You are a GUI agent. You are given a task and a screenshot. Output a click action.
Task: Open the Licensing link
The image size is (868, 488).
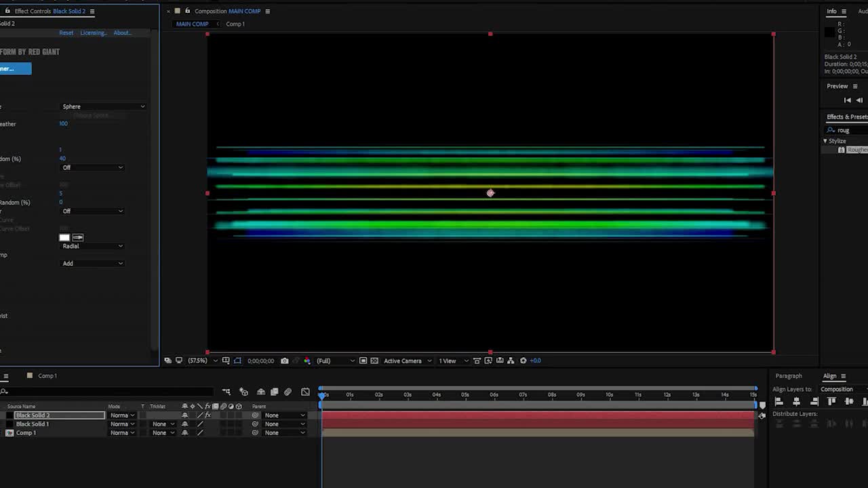pyautogui.click(x=93, y=33)
